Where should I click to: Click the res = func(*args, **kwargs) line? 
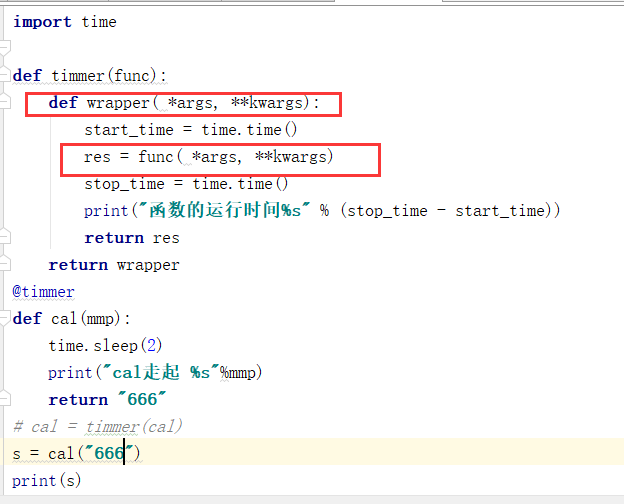click(209, 157)
